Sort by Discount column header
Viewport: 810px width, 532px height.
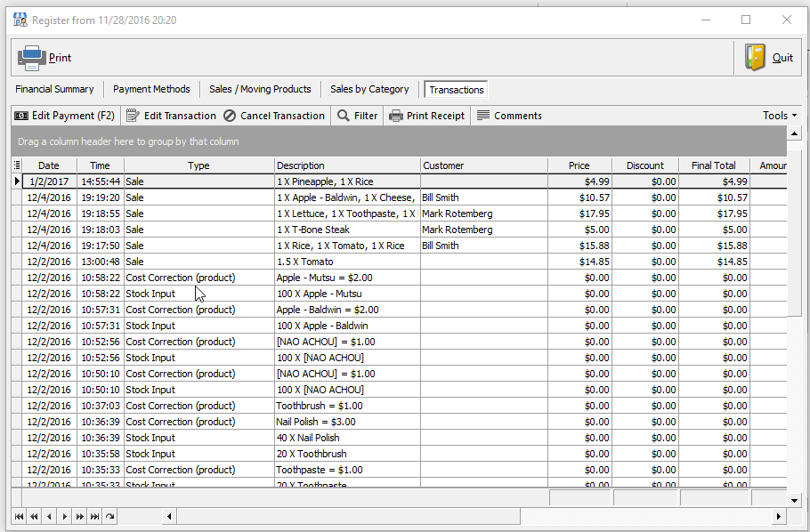pos(645,165)
